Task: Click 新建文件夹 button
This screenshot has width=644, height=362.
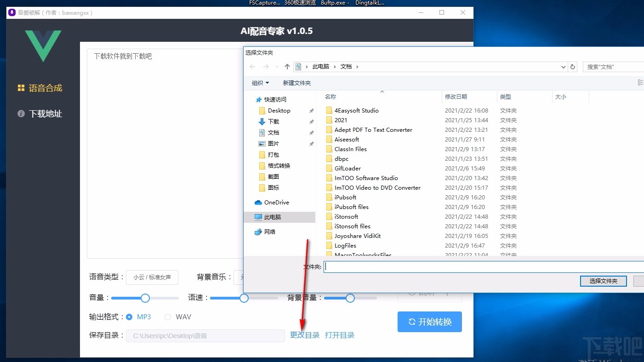Action: pyautogui.click(x=297, y=83)
